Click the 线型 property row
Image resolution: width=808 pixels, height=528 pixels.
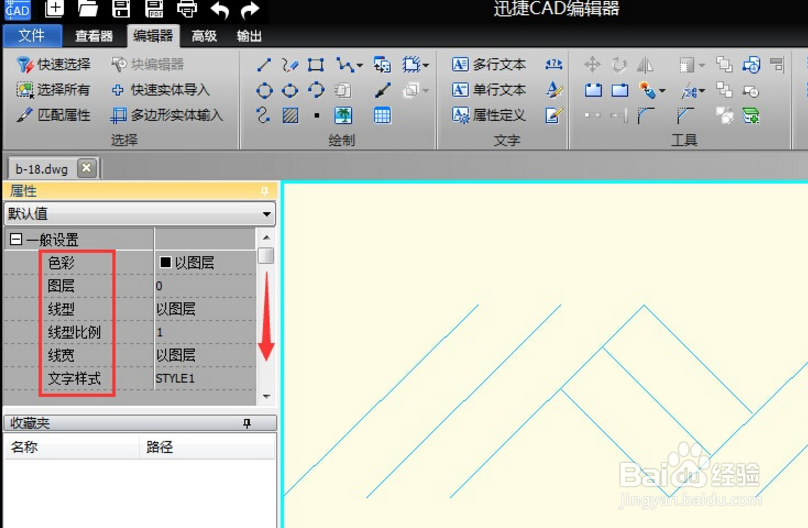click(x=130, y=309)
